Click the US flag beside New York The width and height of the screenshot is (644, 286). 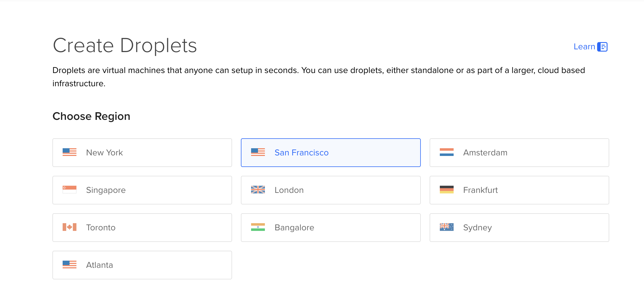pos(70,152)
